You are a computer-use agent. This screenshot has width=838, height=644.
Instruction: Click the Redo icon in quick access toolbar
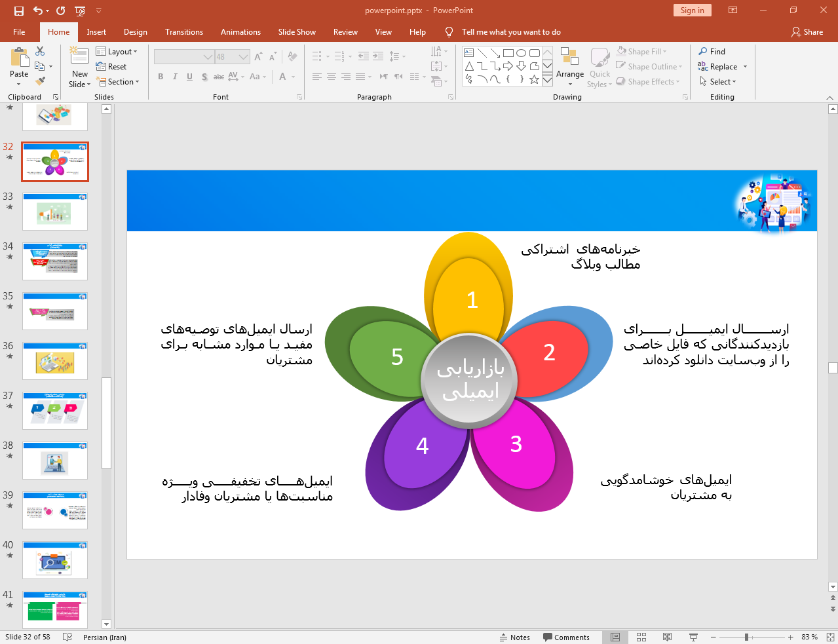click(x=61, y=10)
